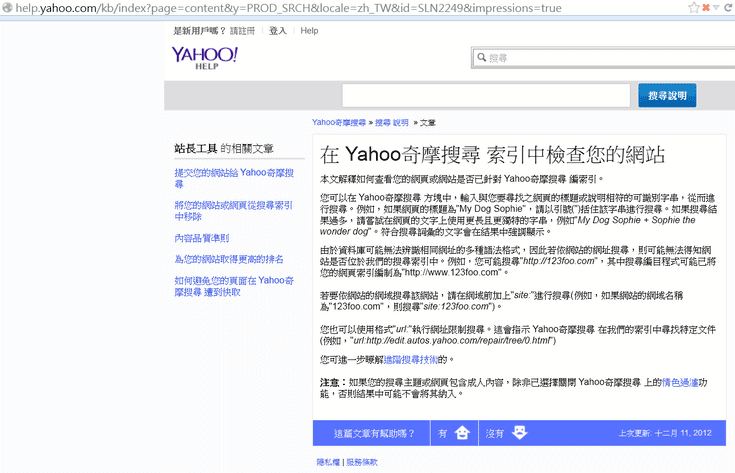Click the 請註冊 sign-up link
735x473 pixels.
(x=242, y=31)
